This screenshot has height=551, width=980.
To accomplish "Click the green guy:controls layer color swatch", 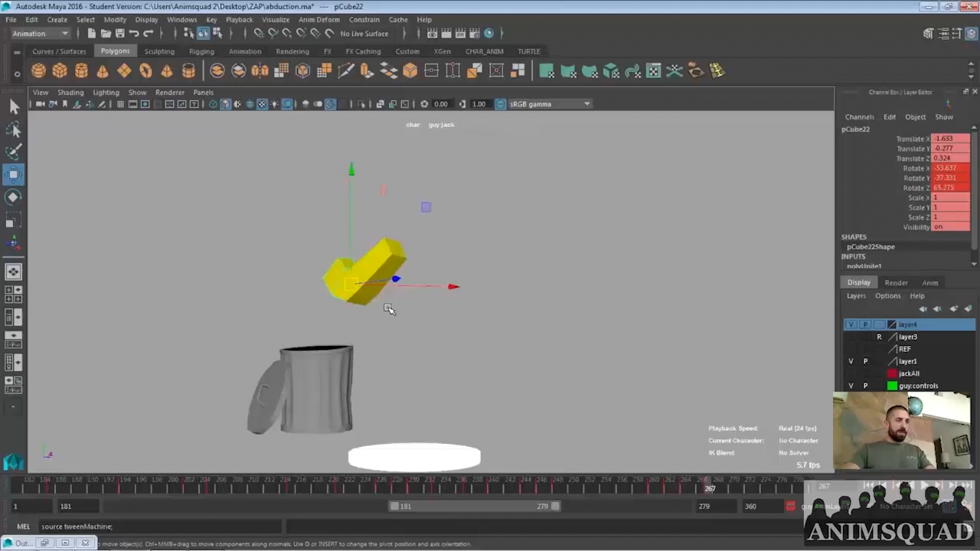I will [x=892, y=386].
